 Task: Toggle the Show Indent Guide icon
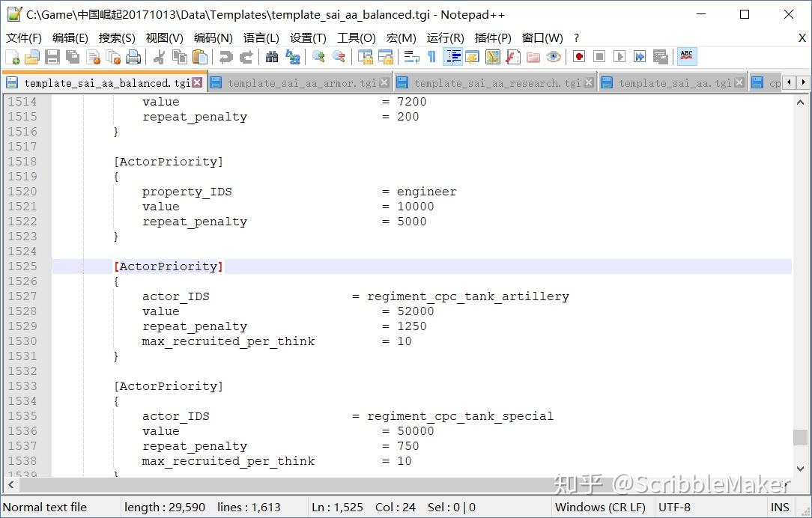pyautogui.click(x=452, y=57)
